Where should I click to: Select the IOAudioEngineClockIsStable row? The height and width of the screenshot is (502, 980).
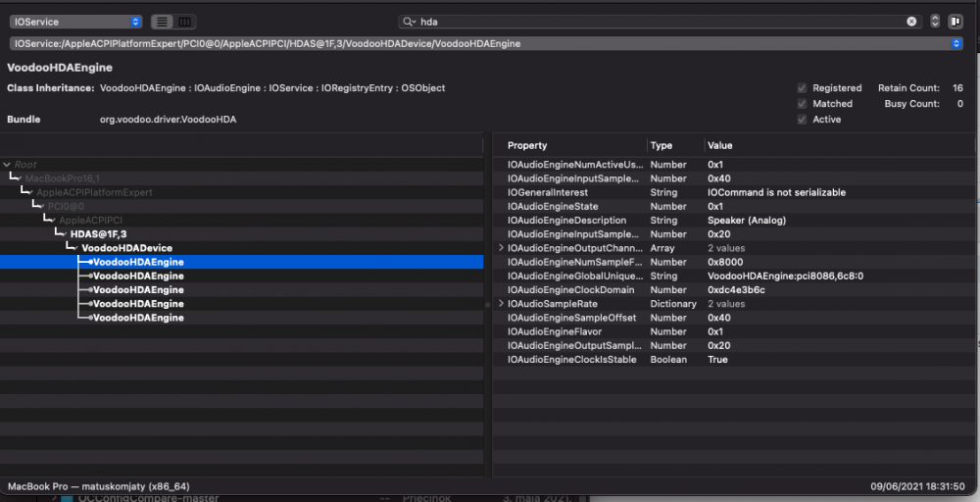click(734, 360)
